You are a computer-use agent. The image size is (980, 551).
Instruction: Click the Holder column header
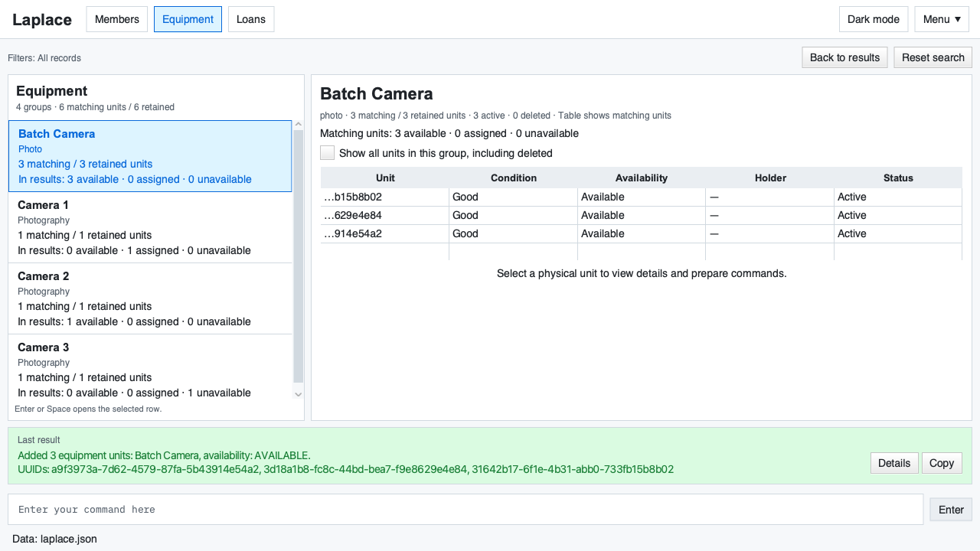coord(770,178)
